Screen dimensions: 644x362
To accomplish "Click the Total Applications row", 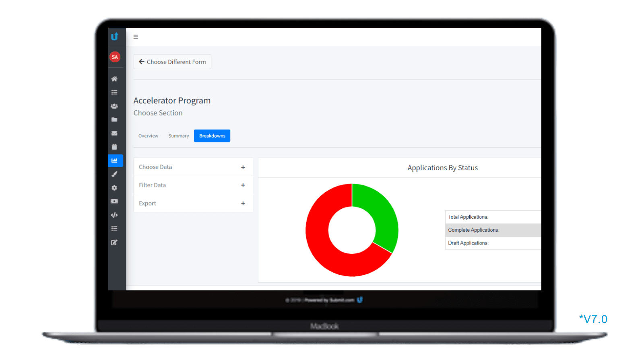I will tap(493, 217).
